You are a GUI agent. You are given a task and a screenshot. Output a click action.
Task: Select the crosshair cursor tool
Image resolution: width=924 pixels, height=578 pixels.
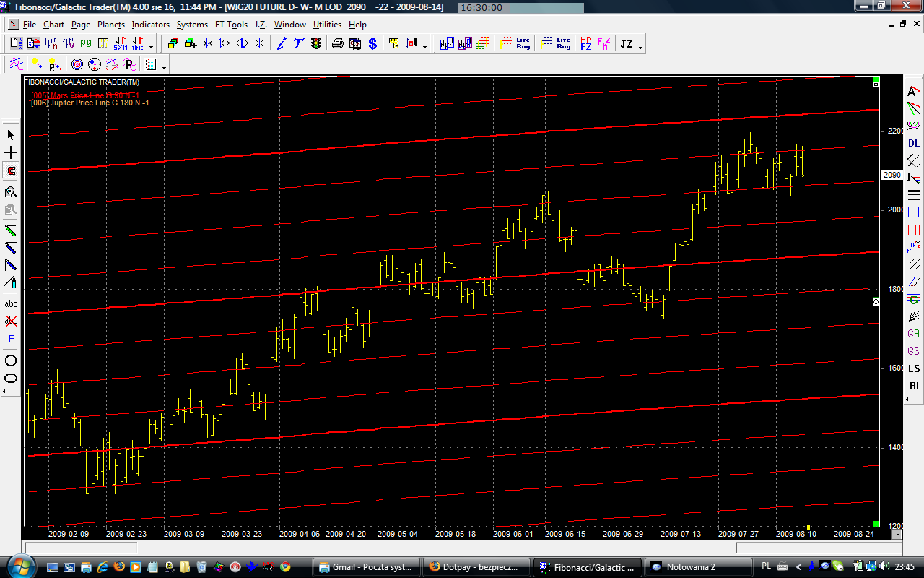click(11, 153)
